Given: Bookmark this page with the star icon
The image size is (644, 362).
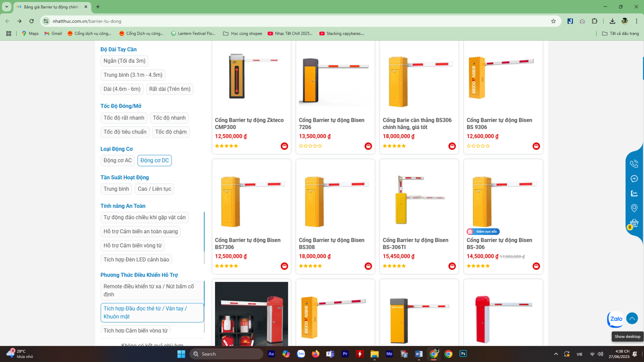Looking at the screenshot, I should tap(553, 21).
